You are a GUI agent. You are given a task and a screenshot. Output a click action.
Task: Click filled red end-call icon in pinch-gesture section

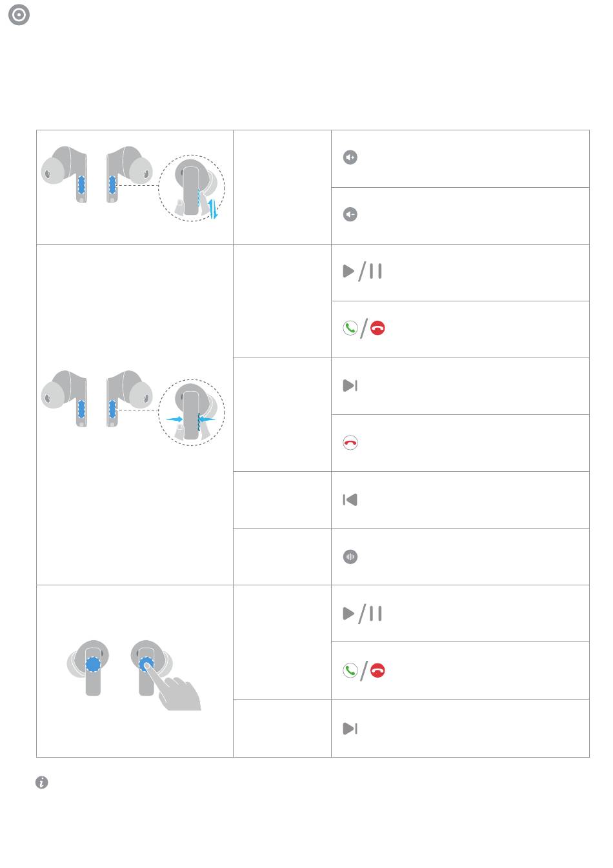[x=378, y=328]
